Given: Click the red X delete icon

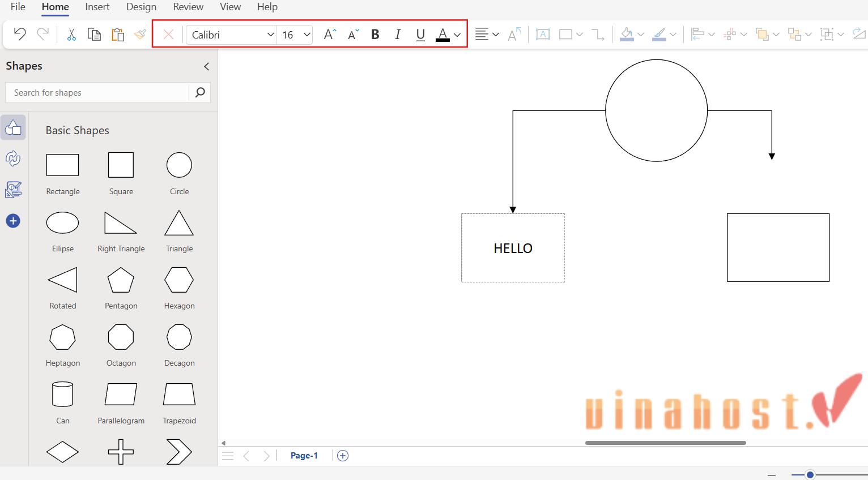Looking at the screenshot, I should (x=168, y=35).
